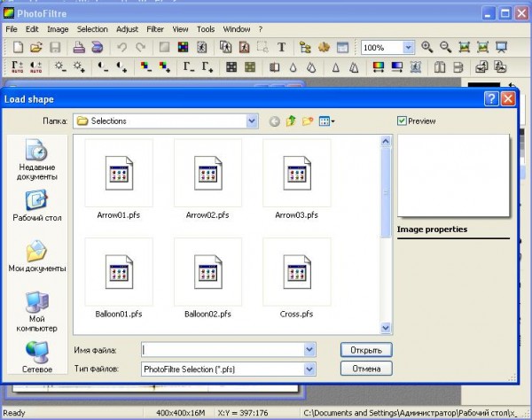The width and height of the screenshot is (532, 420).
Task: Select the Arrow01.pfs file
Action: (x=119, y=179)
